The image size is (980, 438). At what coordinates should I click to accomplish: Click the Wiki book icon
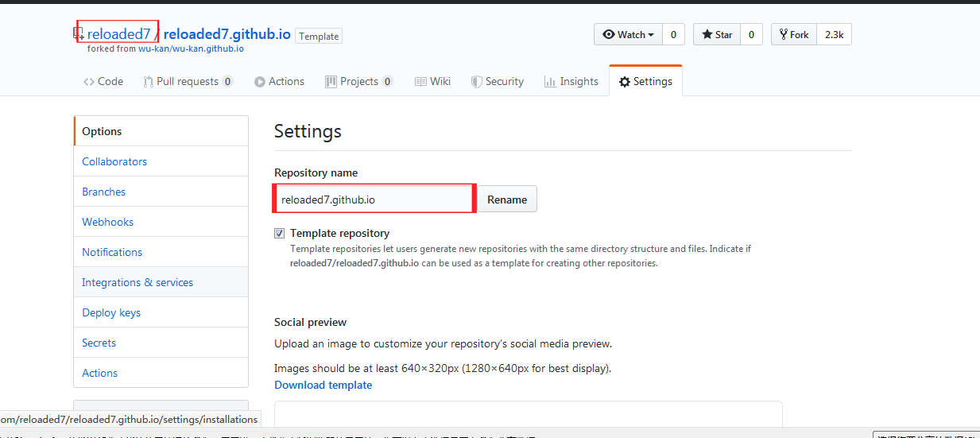[420, 82]
